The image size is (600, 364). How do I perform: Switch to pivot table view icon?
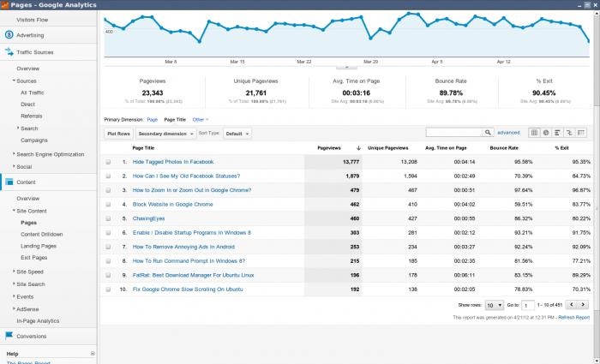(x=581, y=133)
